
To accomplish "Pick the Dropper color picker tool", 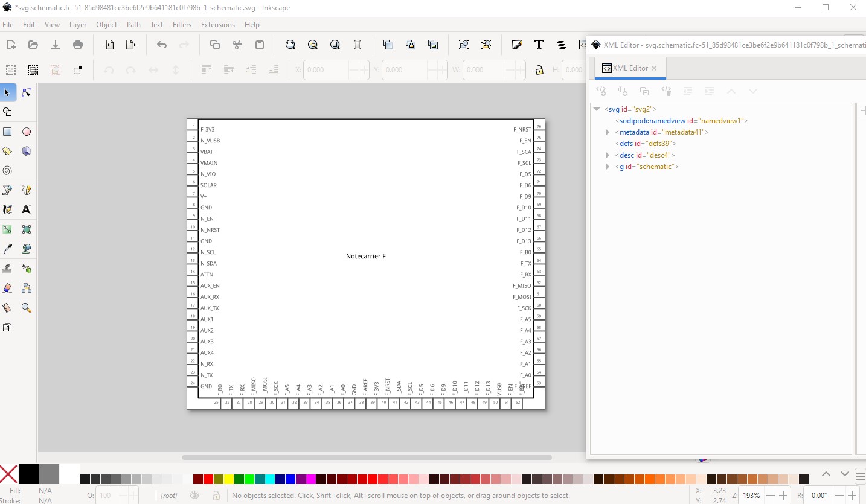I will 7,249.
